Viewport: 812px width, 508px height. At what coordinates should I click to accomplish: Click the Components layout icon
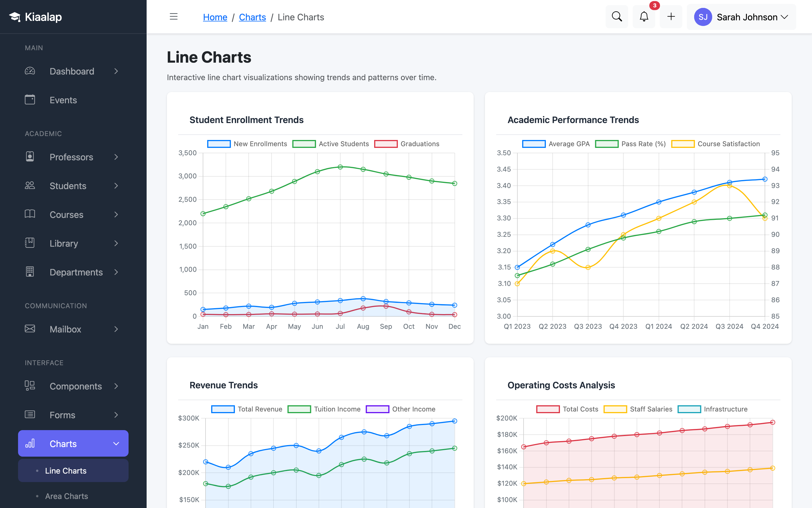[30, 386]
